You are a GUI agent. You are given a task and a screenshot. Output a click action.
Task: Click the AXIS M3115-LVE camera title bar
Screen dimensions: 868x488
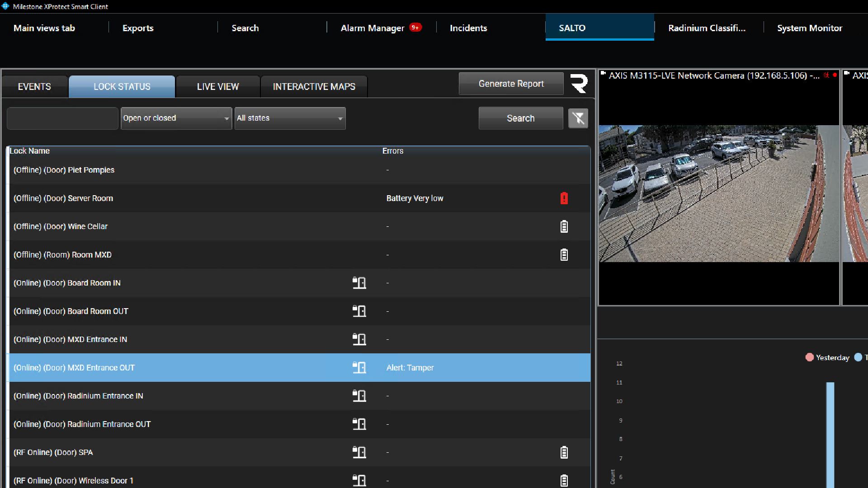(x=719, y=75)
